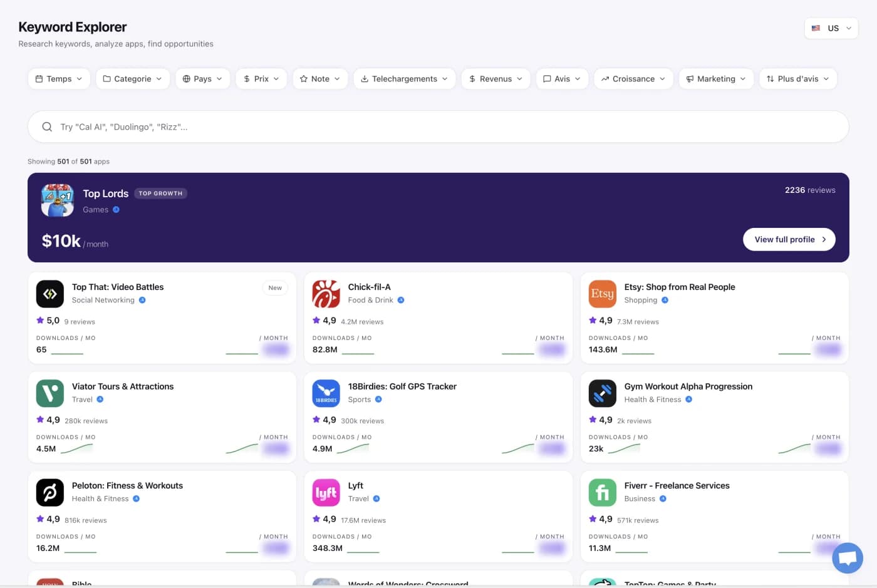Click the New badge on Top That card
877x588 pixels.
point(275,288)
